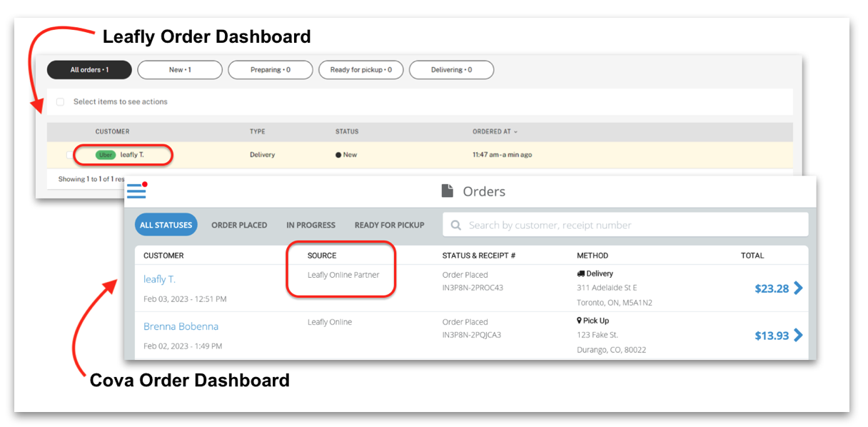This screenshot has width=868, height=427.
Task: Click 'Durango, CO, 80022' address line
Action: click(x=611, y=350)
